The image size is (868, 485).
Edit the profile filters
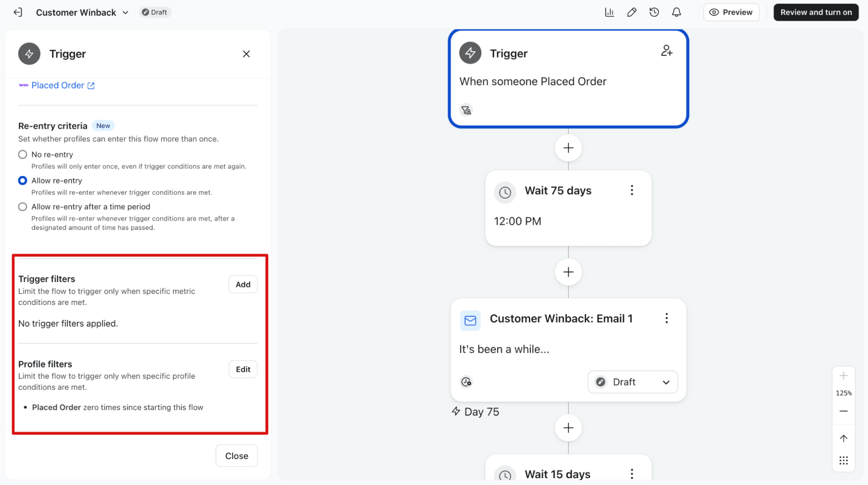243,369
